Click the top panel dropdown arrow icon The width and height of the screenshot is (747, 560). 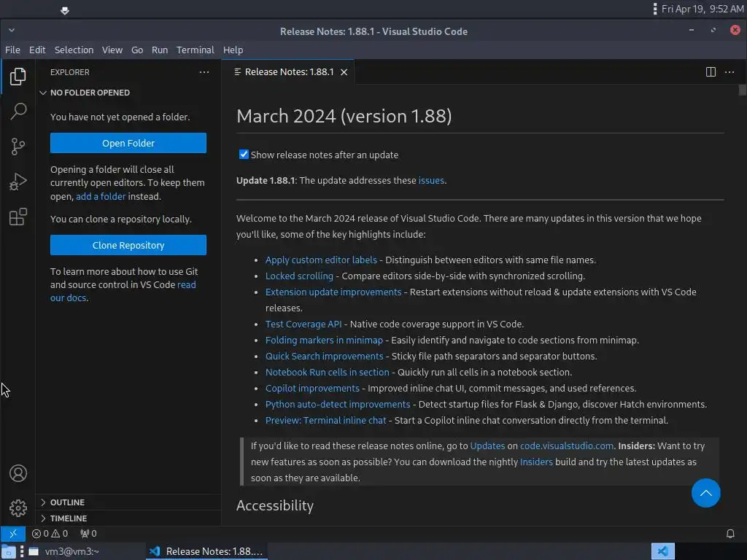(x=65, y=10)
